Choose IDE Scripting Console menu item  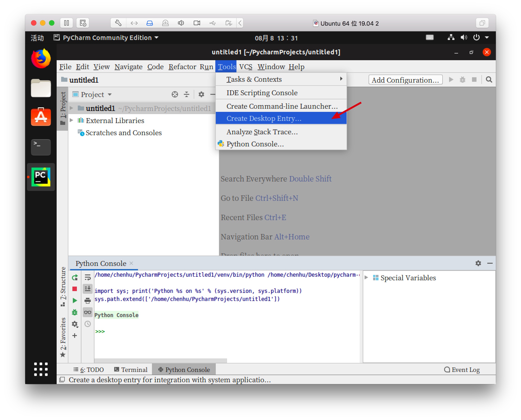[x=281, y=93]
